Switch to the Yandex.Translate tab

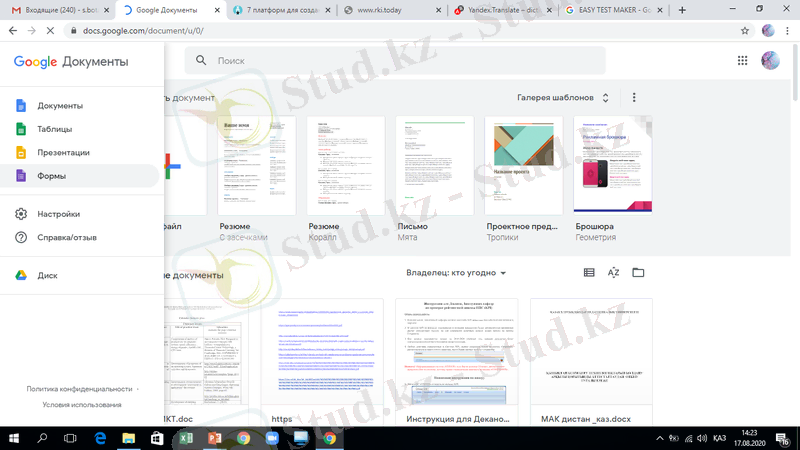(x=504, y=10)
